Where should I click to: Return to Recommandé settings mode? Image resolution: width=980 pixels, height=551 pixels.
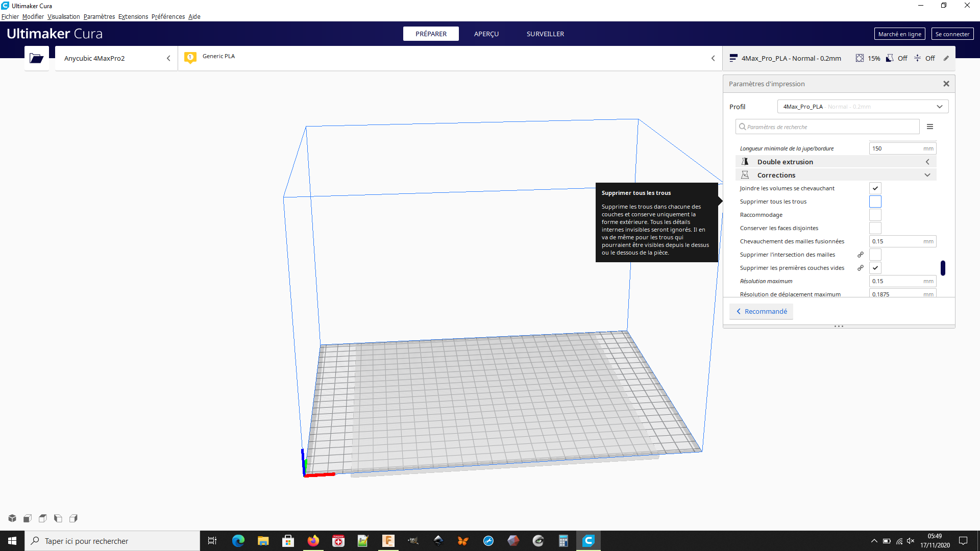coord(761,311)
